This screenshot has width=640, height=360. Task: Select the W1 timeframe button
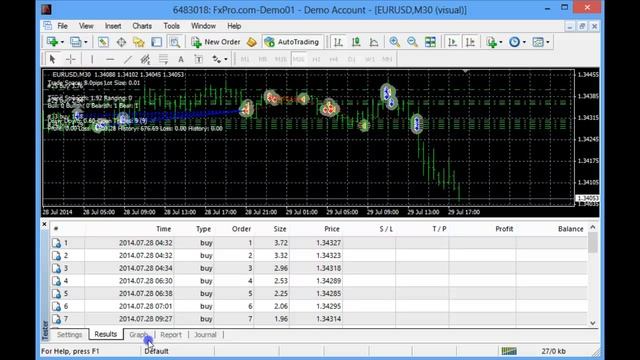[370, 59]
